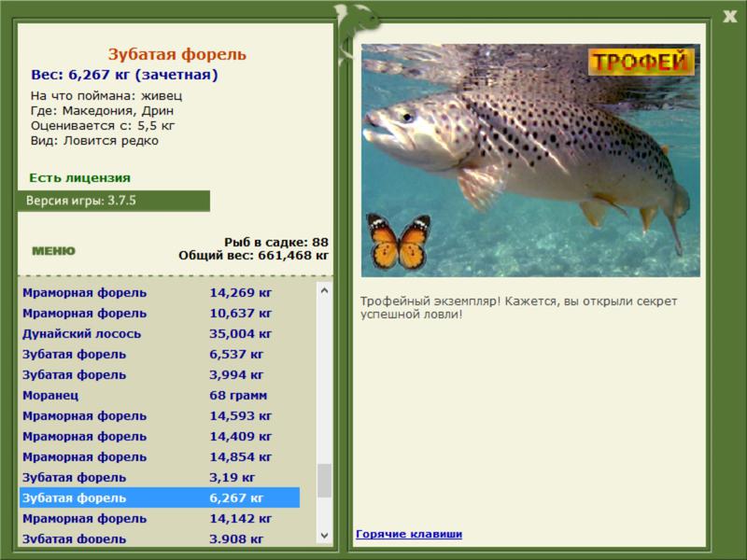The image size is (747, 560).
Task: Click the scrollbar down arrow in fish list
Action: click(x=324, y=535)
